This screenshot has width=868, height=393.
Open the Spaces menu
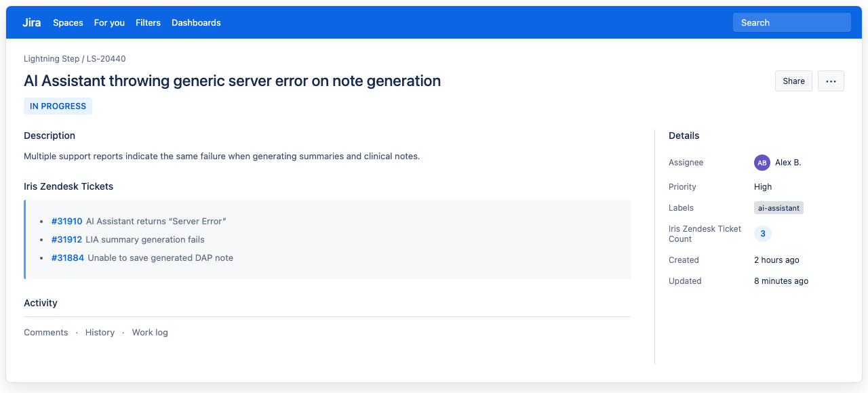pyautogui.click(x=68, y=22)
